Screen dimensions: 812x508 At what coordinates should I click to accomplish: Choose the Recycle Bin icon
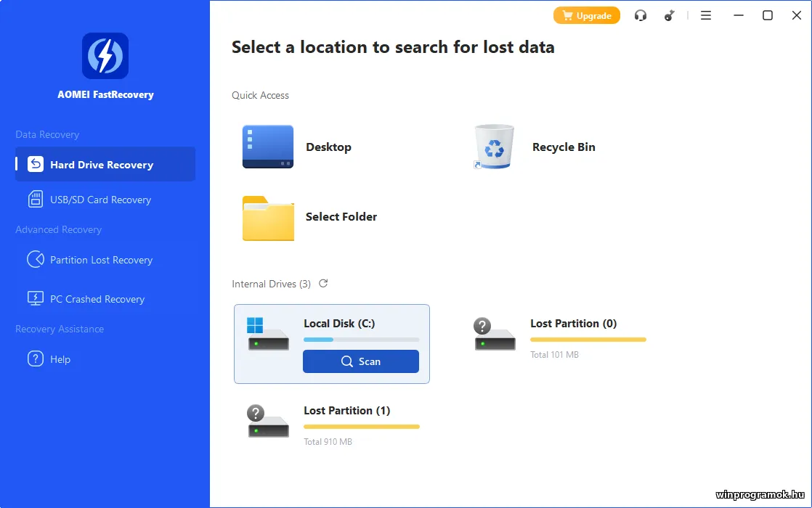pyautogui.click(x=494, y=147)
